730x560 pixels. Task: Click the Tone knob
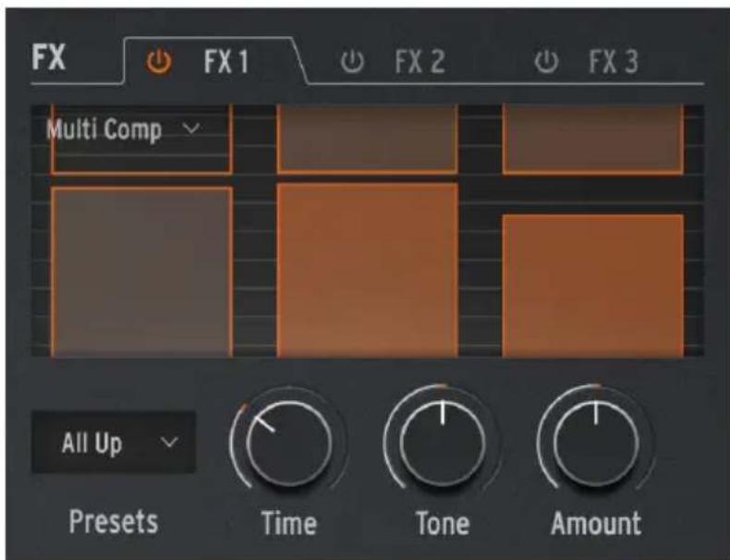pyautogui.click(x=443, y=443)
